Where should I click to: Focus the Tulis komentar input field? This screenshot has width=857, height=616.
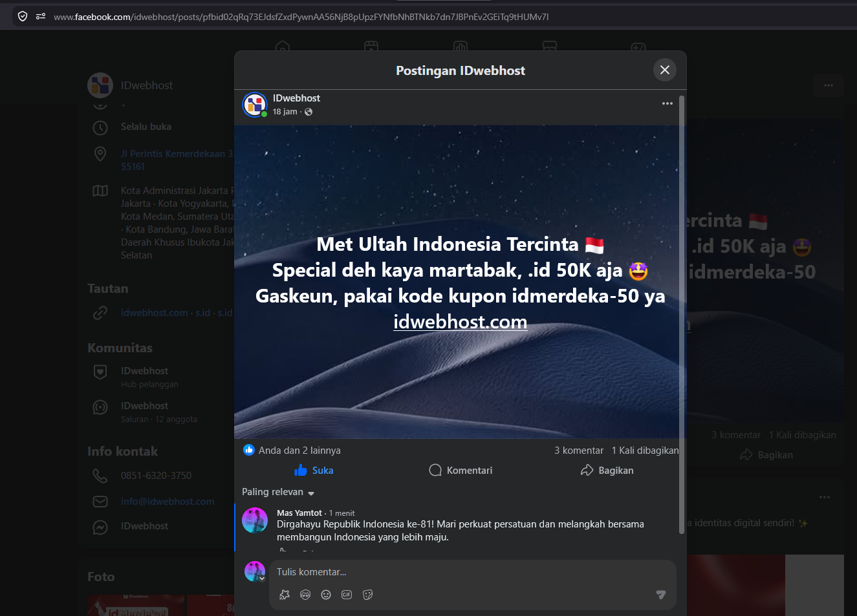473,572
